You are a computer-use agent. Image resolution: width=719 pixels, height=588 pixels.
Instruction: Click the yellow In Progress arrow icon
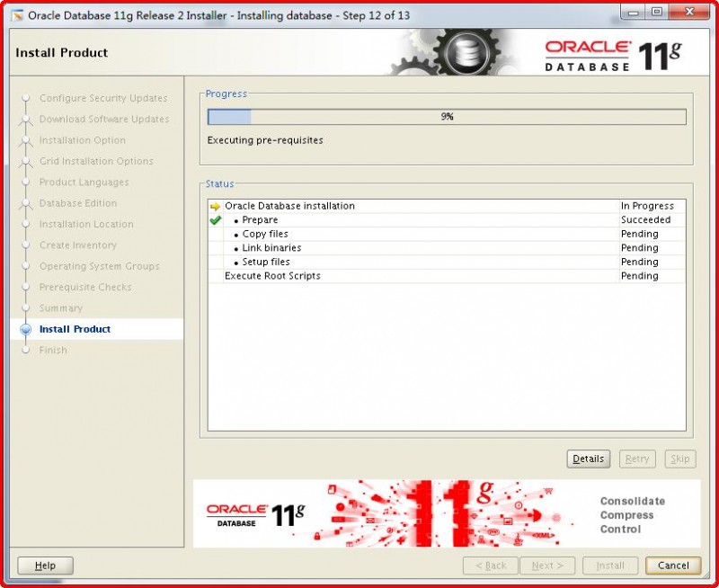click(214, 206)
